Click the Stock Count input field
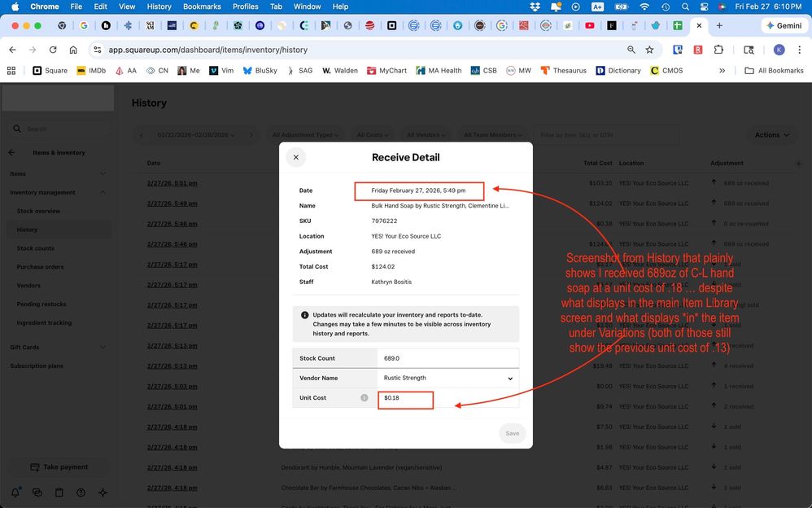The width and height of the screenshot is (812, 508). pos(448,358)
